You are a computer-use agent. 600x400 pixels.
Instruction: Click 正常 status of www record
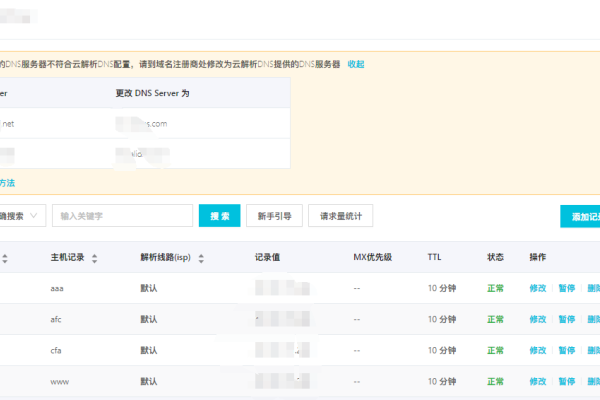pos(495,381)
